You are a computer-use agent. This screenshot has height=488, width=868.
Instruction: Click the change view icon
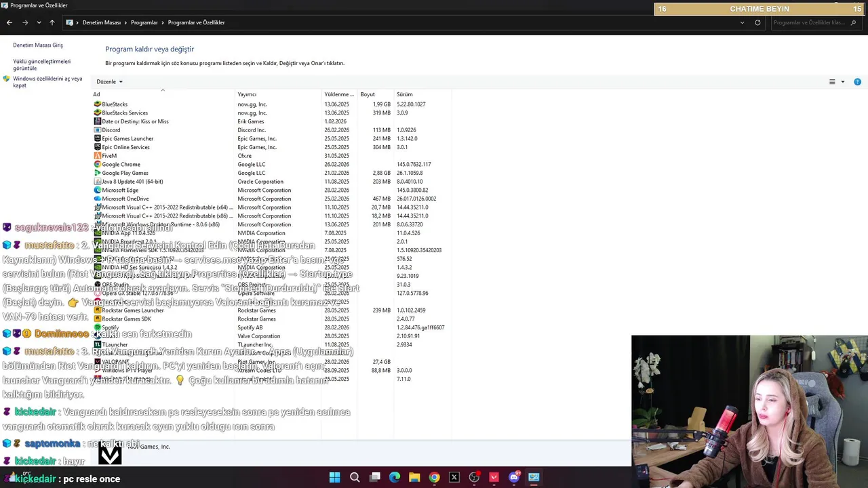click(x=832, y=82)
